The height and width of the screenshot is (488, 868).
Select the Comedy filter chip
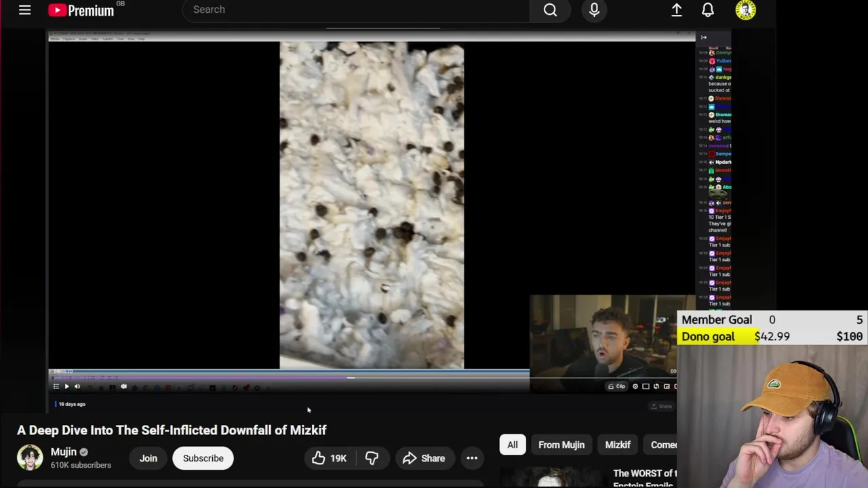point(660,445)
